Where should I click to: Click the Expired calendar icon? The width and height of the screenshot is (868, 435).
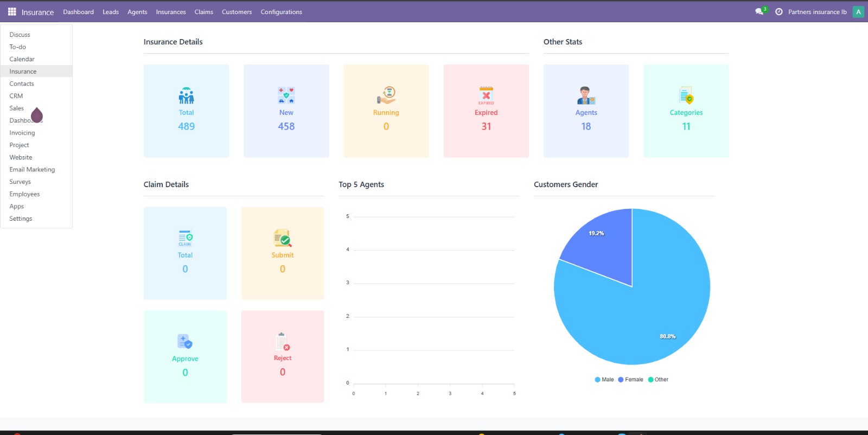[486, 95]
